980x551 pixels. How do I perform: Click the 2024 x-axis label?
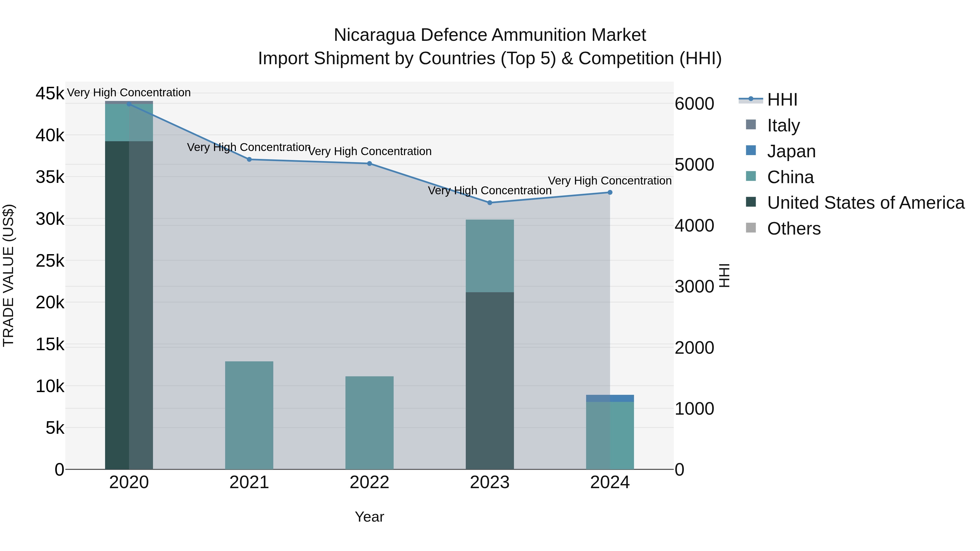point(610,482)
